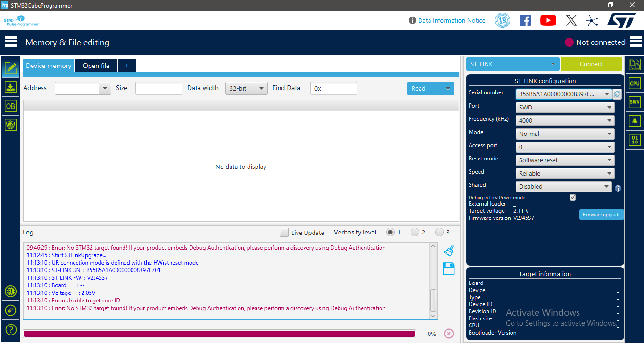
Task: Cancel the progress operation
Action: (x=448, y=334)
